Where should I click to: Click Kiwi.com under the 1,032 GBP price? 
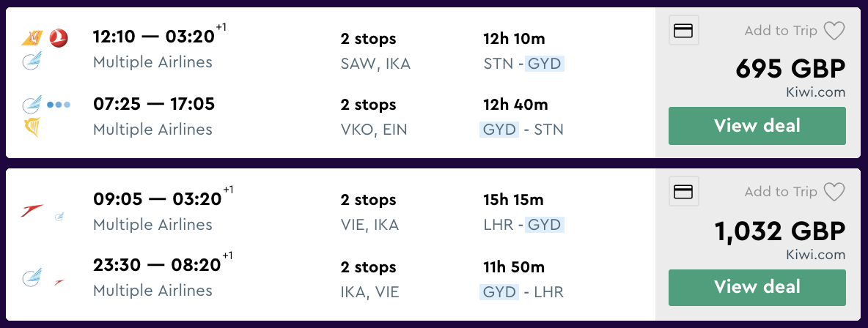coord(816,254)
